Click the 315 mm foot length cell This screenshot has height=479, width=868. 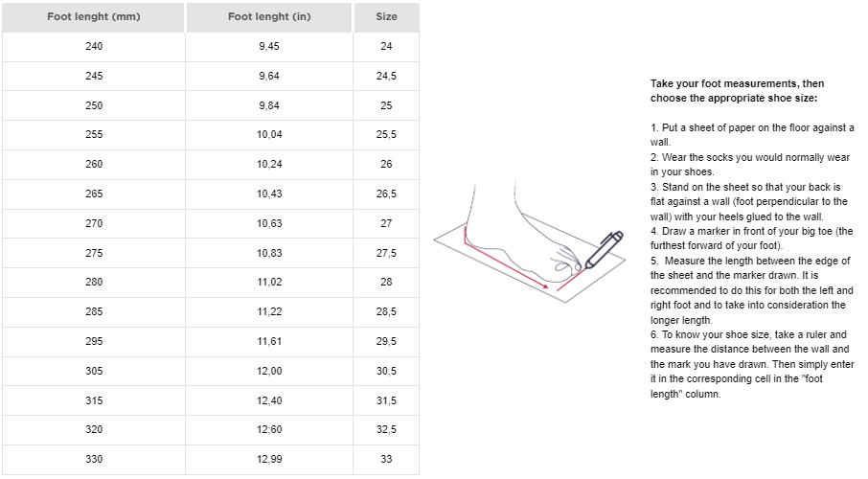coord(94,400)
